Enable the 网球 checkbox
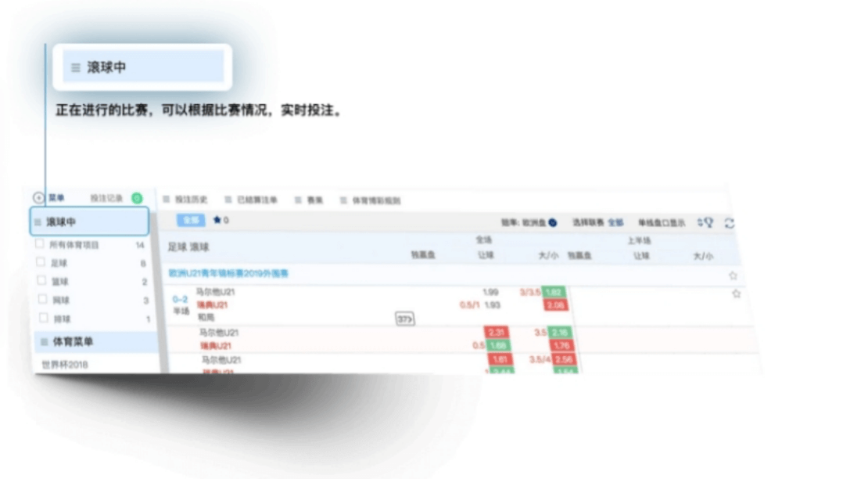868x479 pixels. tap(41, 300)
